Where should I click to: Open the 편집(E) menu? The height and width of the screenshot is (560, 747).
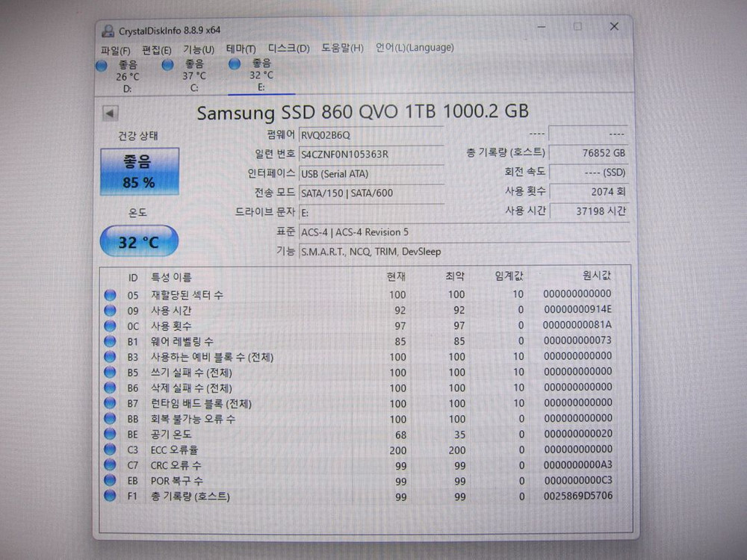156,50
